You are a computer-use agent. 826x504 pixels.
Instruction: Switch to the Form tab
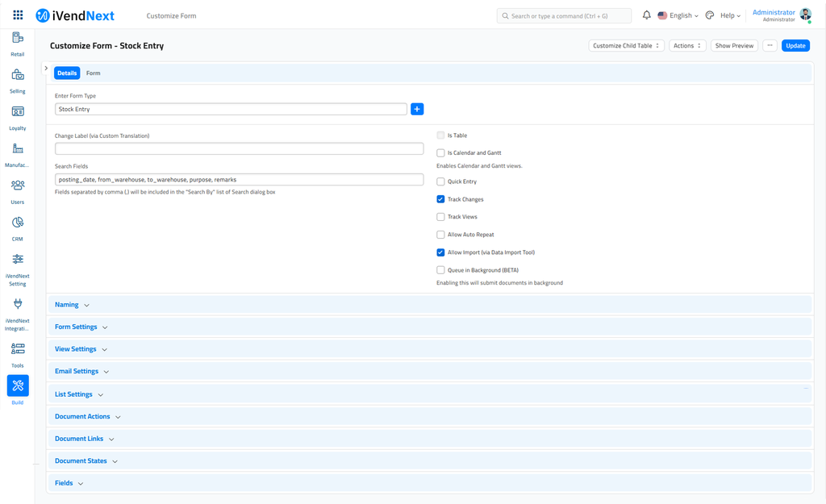pyautogui.click(x=93, y=73)
